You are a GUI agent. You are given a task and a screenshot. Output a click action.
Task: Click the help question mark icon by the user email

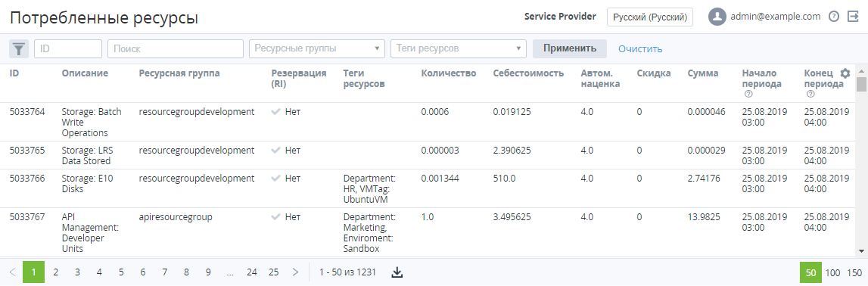pyautogui.click(x=834, y=17)
